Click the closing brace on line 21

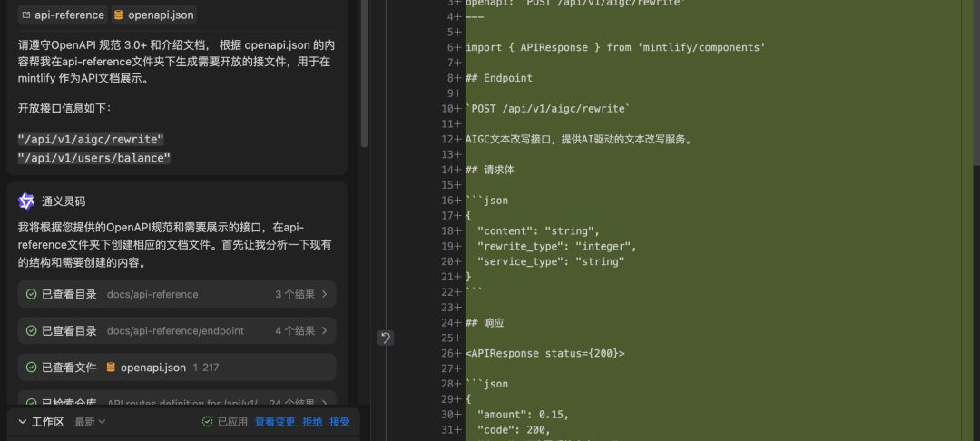tap(469, 277)
